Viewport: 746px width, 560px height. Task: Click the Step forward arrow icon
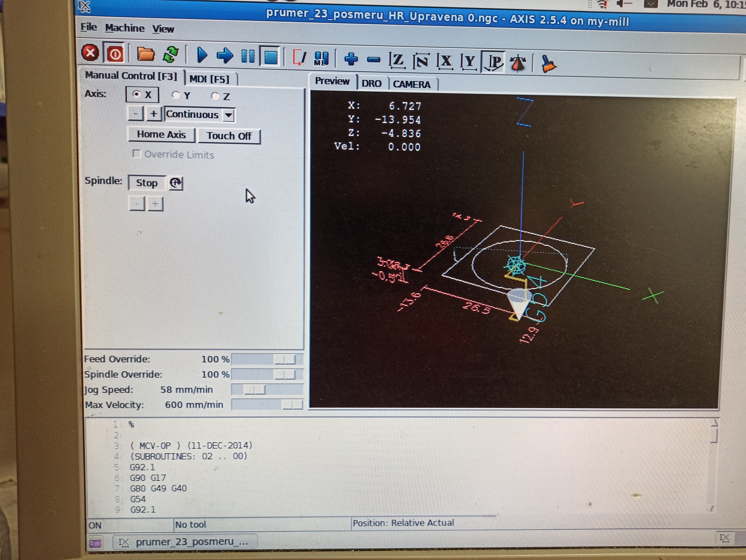[225, 56]
